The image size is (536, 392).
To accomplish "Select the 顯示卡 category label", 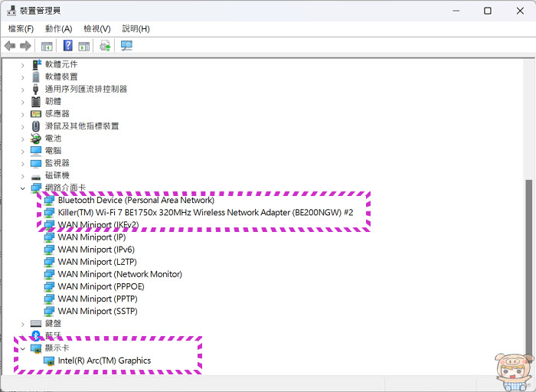I will [x=57, y=348].
